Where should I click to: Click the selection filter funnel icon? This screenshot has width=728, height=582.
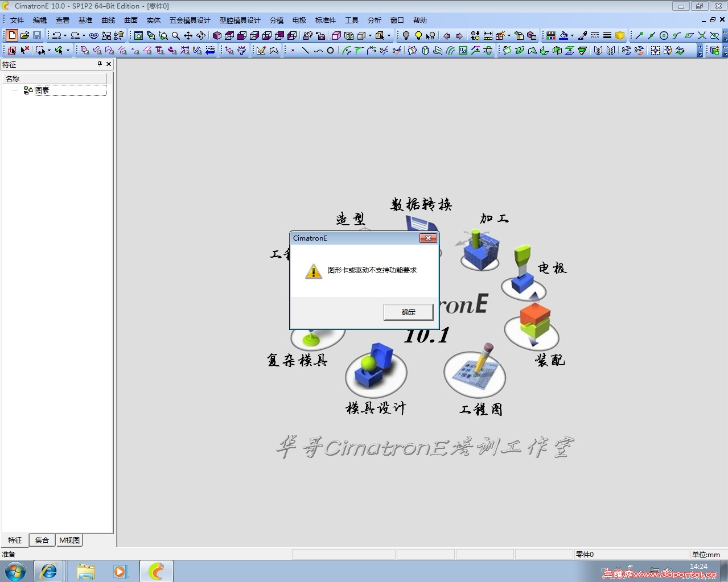click(x=242, y=51)
